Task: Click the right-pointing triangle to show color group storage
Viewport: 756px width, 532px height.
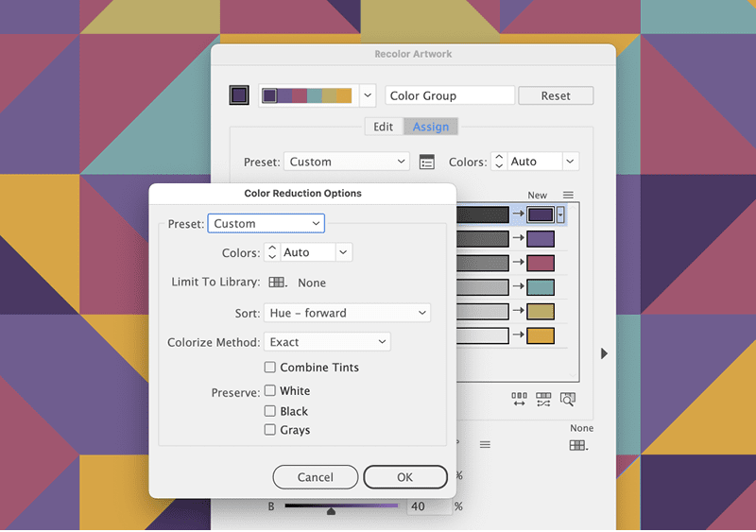Action: 604,353
